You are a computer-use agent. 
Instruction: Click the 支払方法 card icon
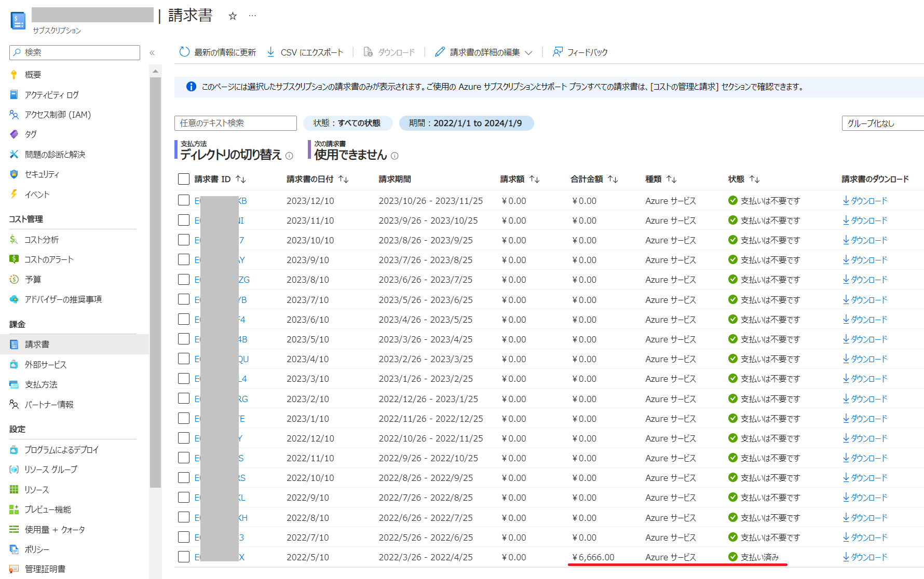point(14,384)
